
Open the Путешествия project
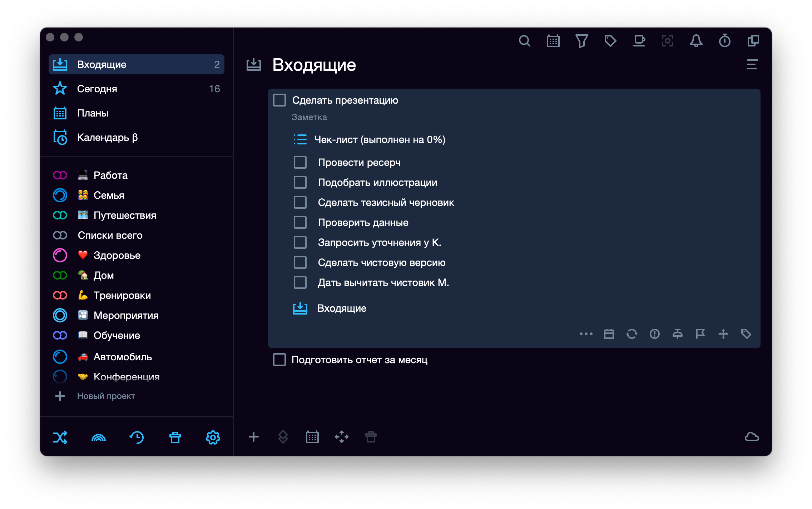pos(137,215)
